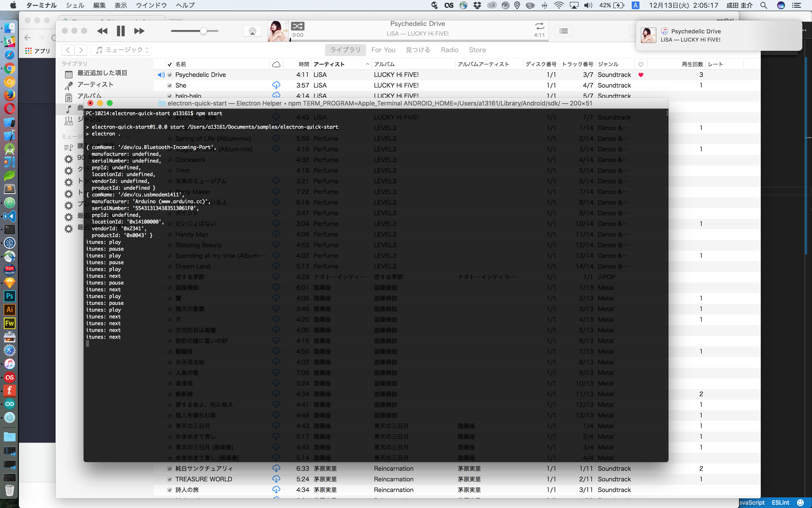This screenshot has width=812, height=508.
Task: Open Firefox from the Dock
Action: [9, 95]
